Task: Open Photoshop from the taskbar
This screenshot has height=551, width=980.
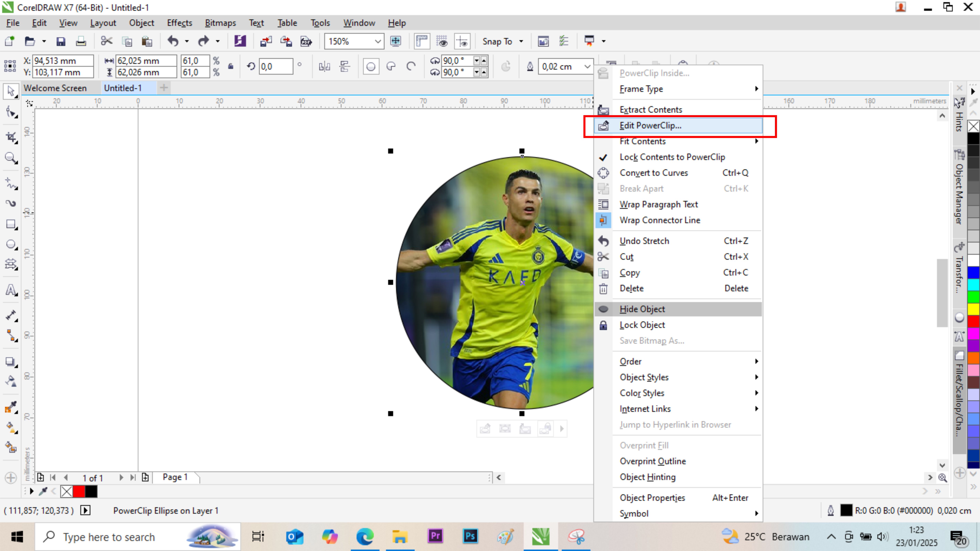Action: (470, 537)
